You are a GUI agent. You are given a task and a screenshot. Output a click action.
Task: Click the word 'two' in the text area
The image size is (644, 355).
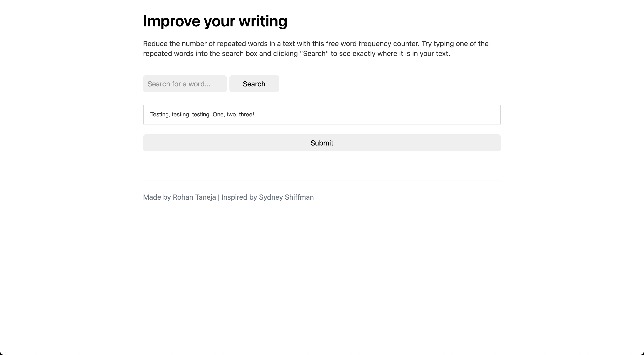[x=231, y=115]
